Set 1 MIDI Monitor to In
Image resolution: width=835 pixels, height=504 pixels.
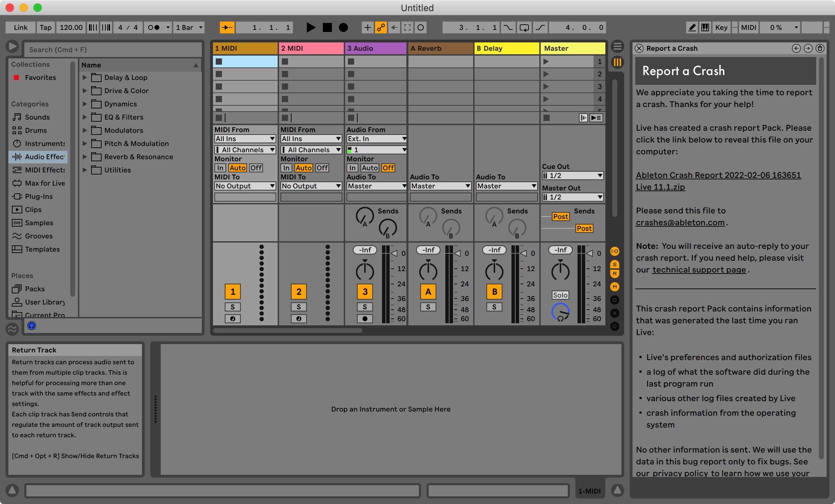pos(220,168)
